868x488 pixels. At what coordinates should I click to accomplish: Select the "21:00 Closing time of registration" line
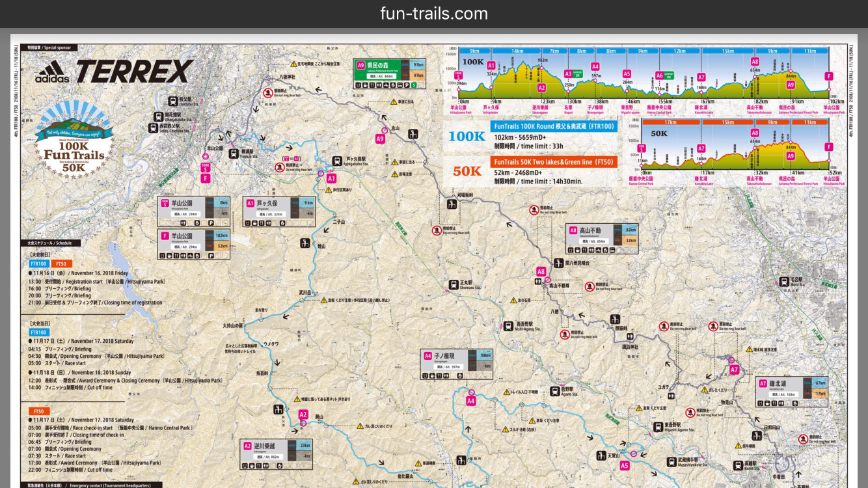tap(96, 303)
